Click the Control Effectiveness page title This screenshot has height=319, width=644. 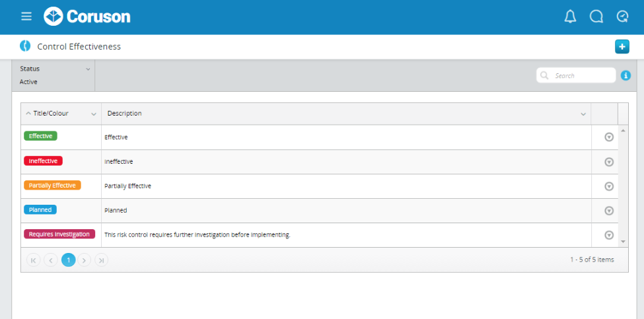pyautogui.click(x=79, y=46)
